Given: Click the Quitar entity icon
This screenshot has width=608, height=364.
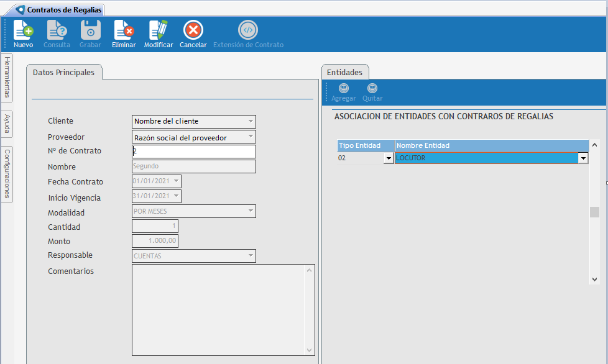Looking at the screenshot, I should click(x=372, y=89).
